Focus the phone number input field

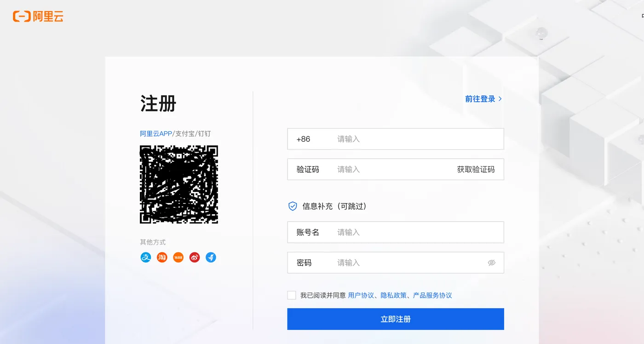click(x=396, y=139)
